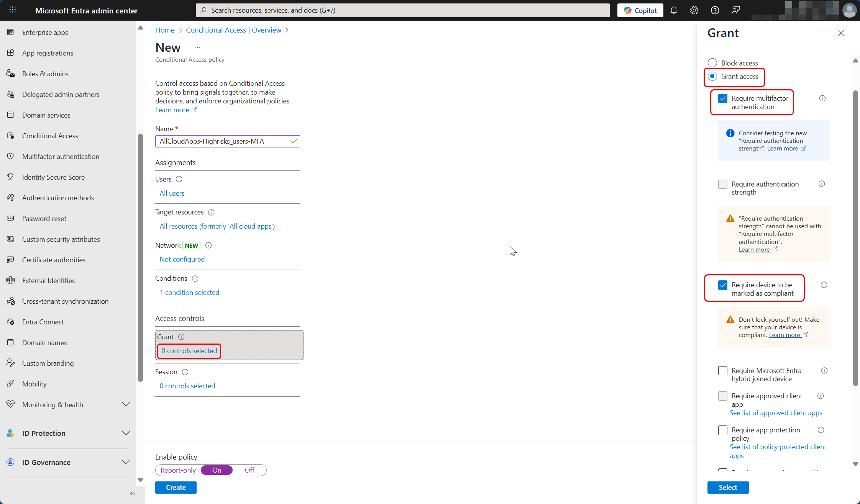Viewport: 860px width, 504px height.
Task: Open Conditional Access in the sidebar
Action: 50,136
